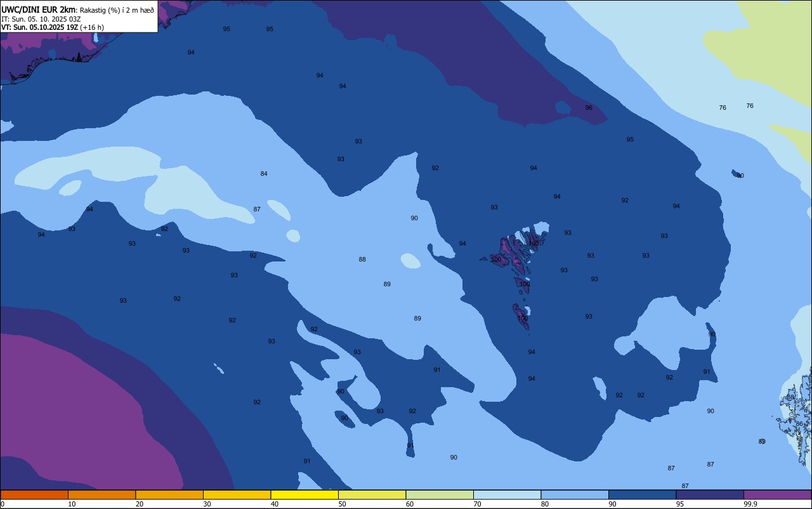Click the pale blue 70–80 legend swatch

(507, 494)
